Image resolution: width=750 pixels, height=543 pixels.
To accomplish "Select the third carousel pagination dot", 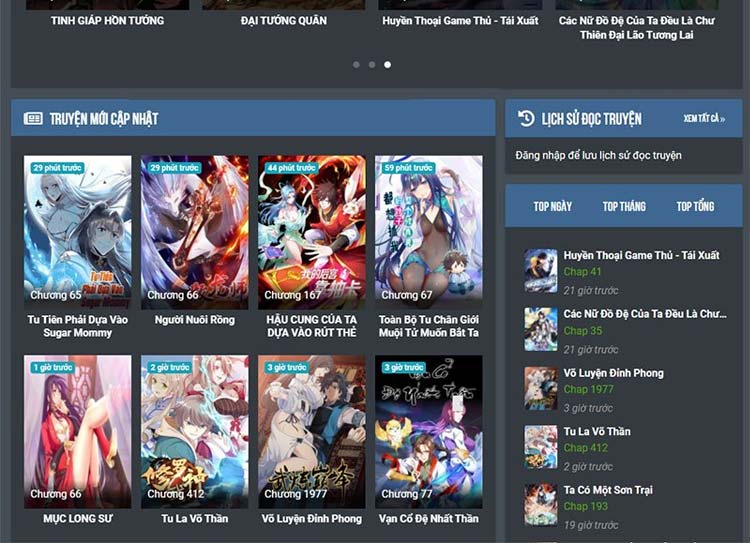I will 388,65.
